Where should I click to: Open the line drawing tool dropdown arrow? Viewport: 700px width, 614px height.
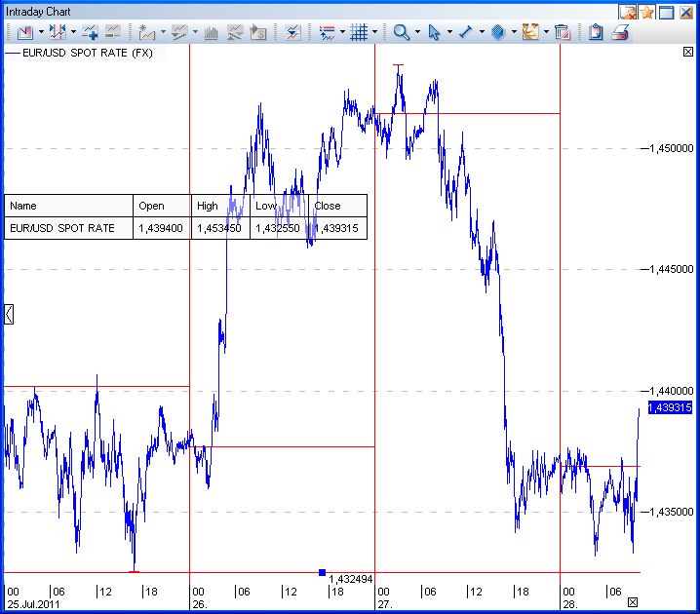(x=482, y=32)
